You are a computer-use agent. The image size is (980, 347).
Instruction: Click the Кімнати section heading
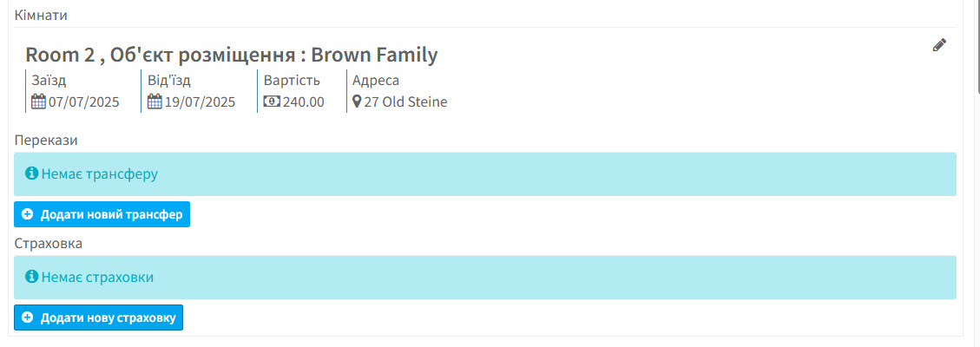tap(41, 15)
